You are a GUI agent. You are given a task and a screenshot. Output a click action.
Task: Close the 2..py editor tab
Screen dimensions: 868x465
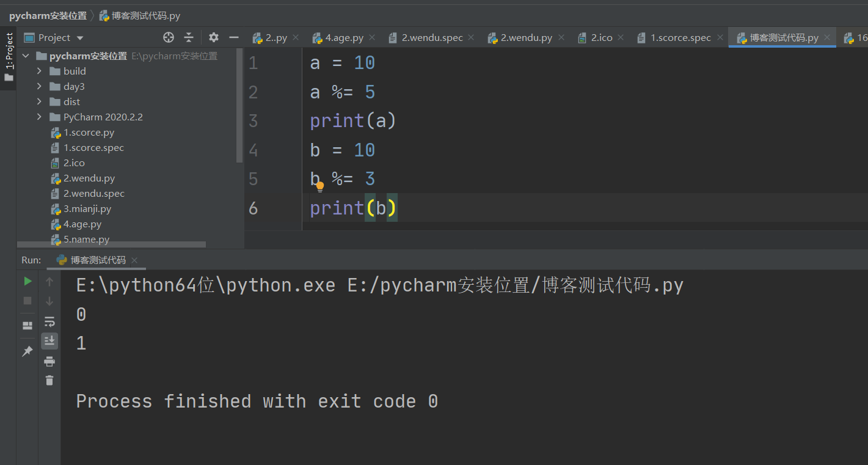296,38
